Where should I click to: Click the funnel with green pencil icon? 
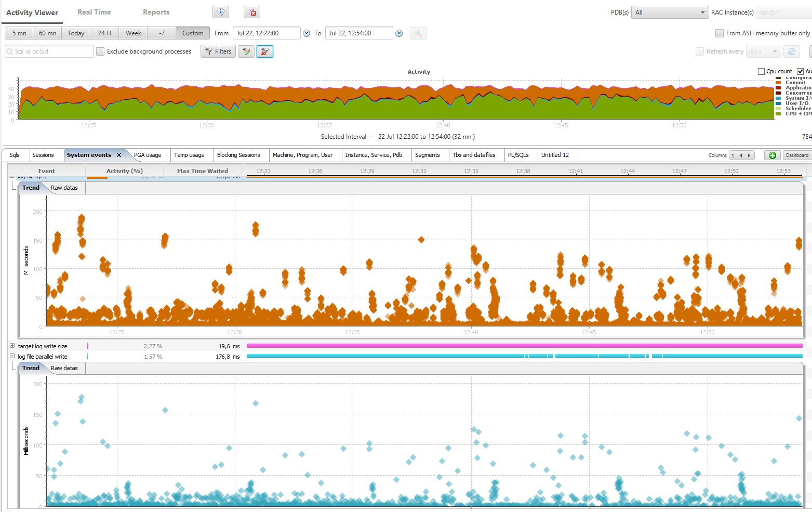pyautogui.click(x=246, y=51)
